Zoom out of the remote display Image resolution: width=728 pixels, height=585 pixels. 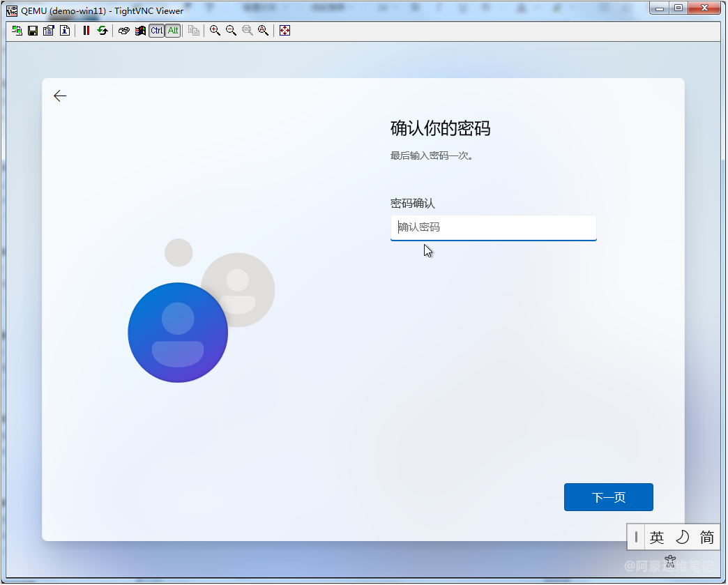click(x=231, y=31)
